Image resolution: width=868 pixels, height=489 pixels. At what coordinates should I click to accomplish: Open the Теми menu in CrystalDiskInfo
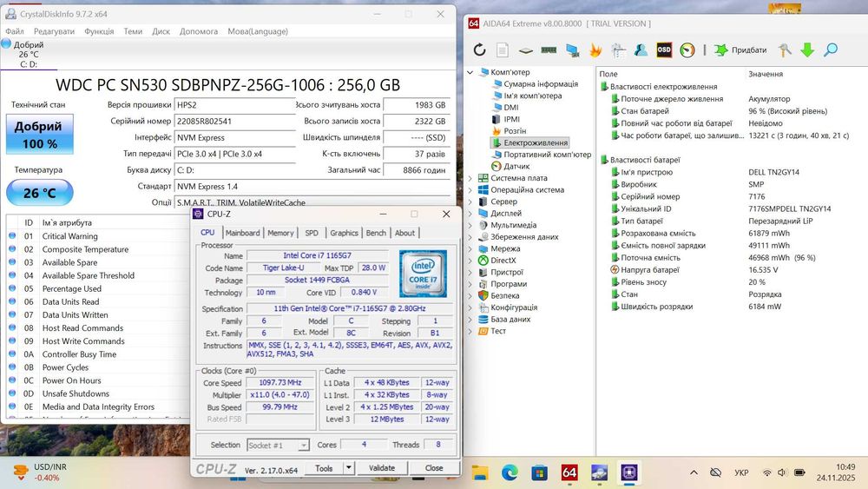(x=133, y=31)
